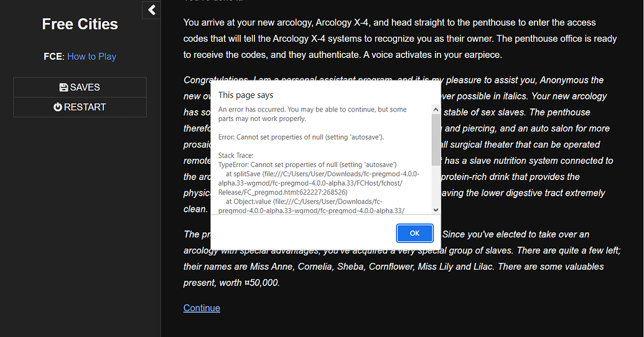Viewport: 644px width, 337px height.
Task: Click the FCE label in the sidebar
Action: (53, 56)
